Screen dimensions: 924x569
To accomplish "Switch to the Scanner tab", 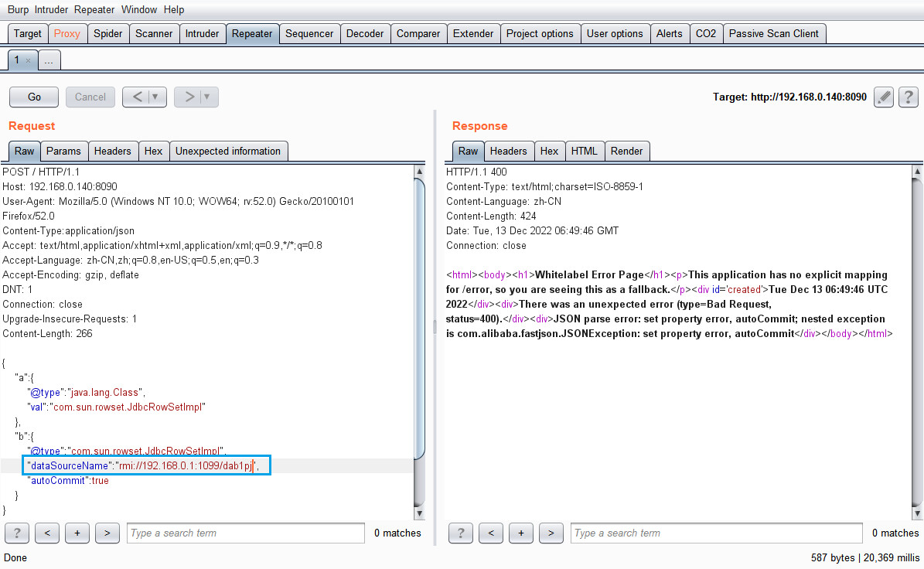I will point(154,33).
